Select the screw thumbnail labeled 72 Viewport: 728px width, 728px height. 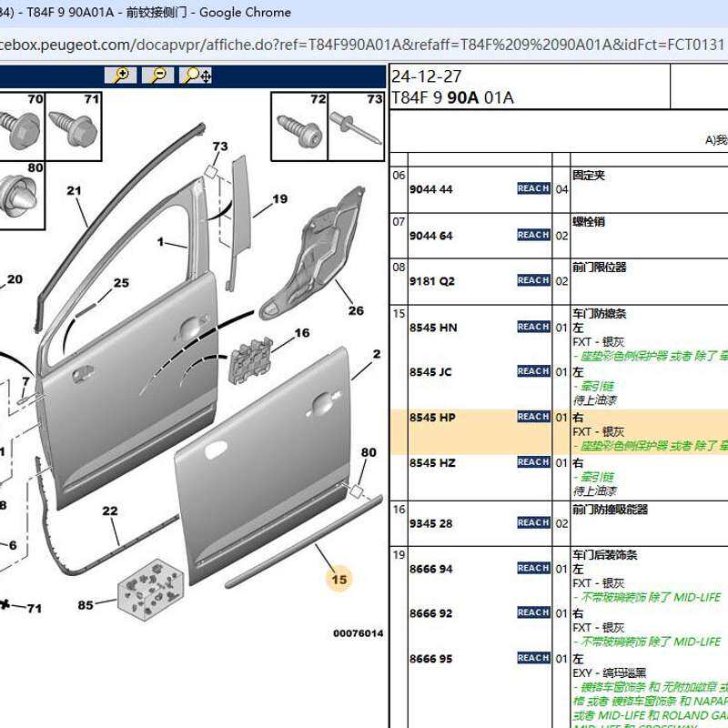299,126
